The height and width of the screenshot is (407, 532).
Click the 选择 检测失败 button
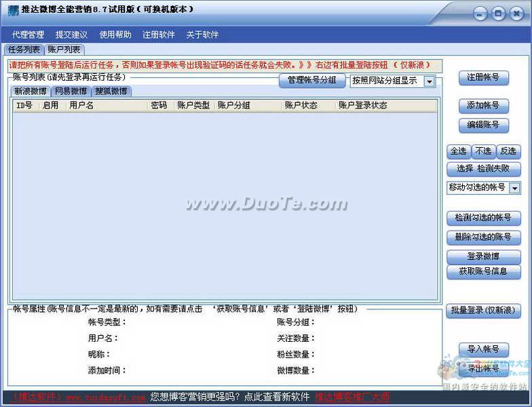pos(483,168)
